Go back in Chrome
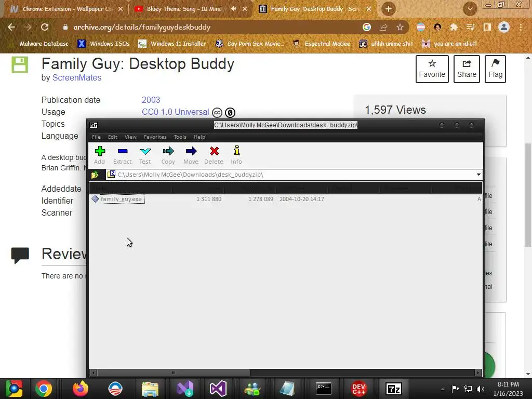 [x=11, y=27]
